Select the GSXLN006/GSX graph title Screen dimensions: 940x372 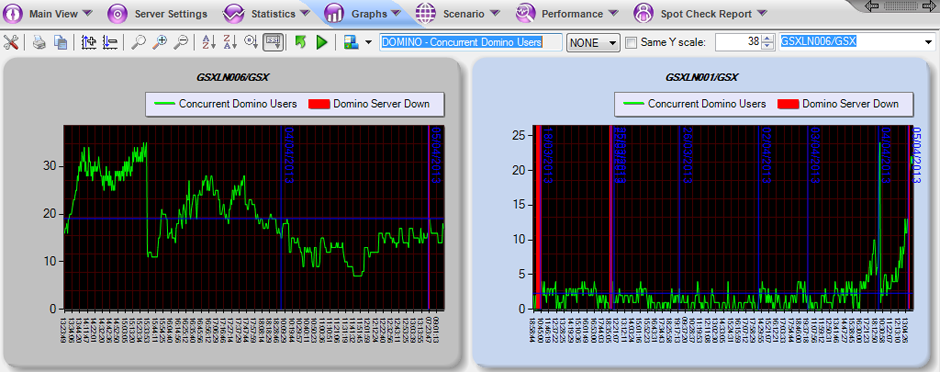point(232,77)
